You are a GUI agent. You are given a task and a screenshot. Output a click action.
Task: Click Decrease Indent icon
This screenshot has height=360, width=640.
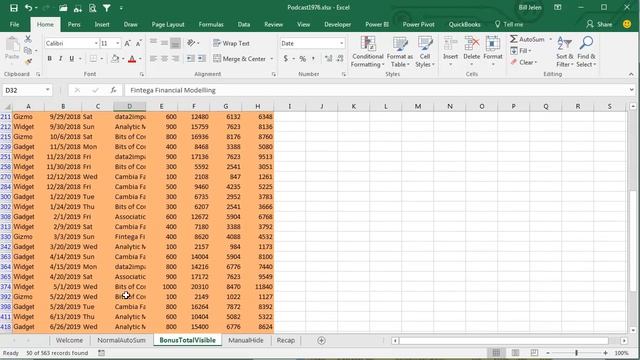190,59
